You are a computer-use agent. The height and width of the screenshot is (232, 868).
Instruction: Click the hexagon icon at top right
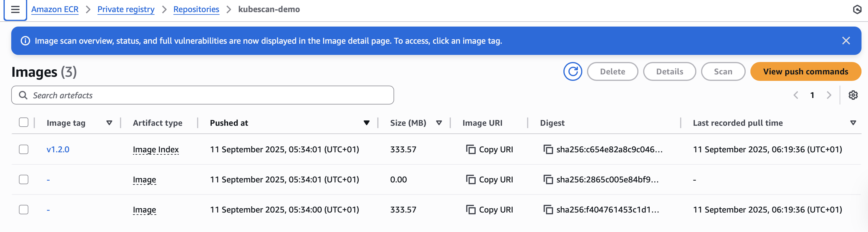[x=857, y=9]
